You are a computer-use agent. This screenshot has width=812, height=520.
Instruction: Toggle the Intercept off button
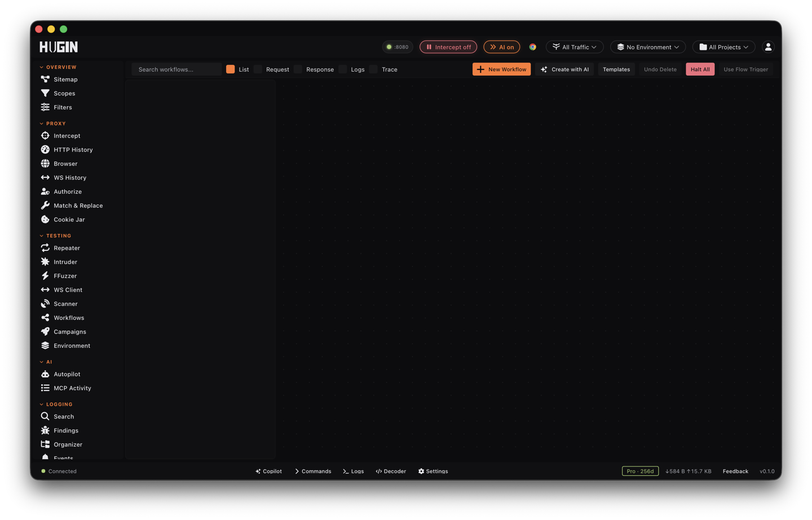coord(448,47)
